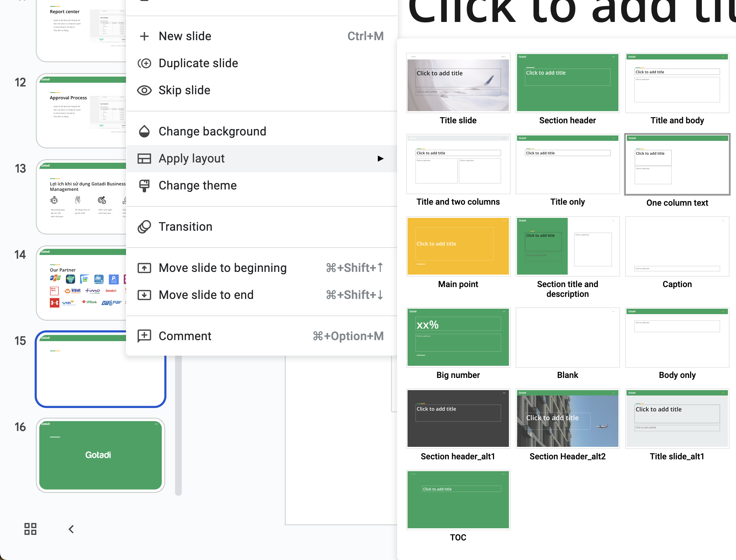Pick the yellow Main point layout
The width and height of the screenshot is (736, 560).
[x=458, y=246]
